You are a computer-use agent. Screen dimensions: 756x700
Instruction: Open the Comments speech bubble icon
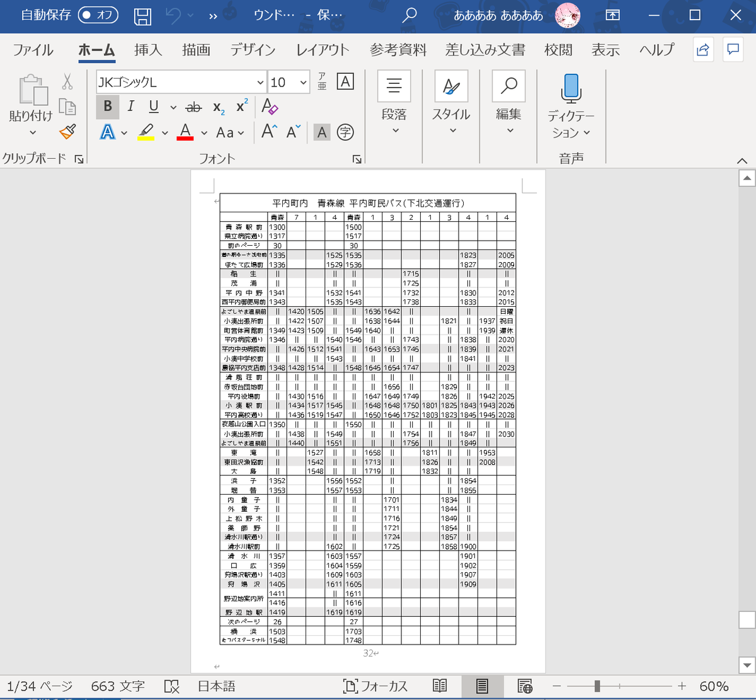733,50
